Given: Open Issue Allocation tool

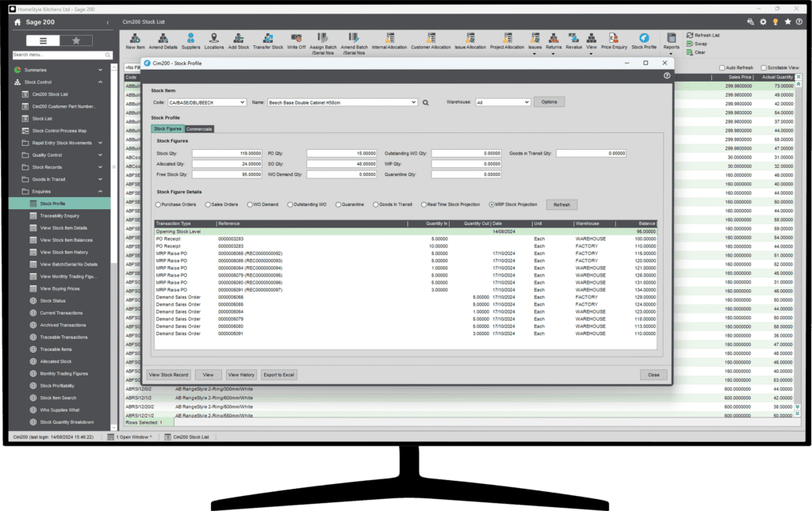Looking at the screenshot, I should [x=470, y=41].
